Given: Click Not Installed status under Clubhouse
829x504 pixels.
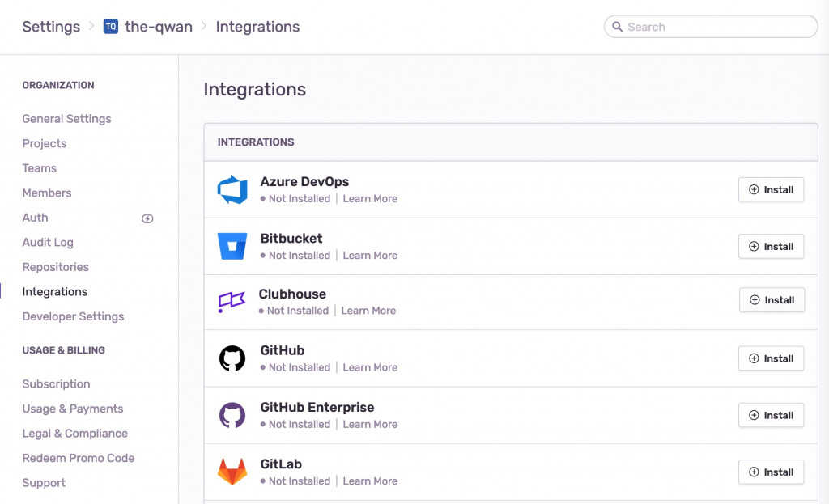Looking at the screenshot, I should coord(298,311).
